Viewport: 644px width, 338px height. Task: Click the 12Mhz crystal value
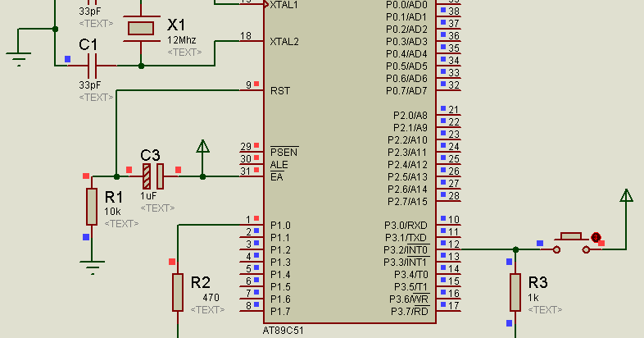[182, 40]
